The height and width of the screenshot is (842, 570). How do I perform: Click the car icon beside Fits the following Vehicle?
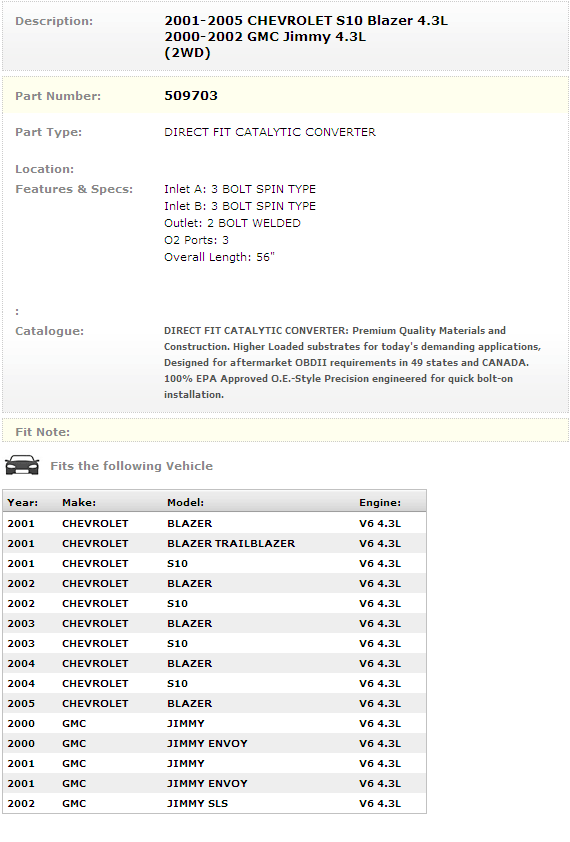[22, 465]
